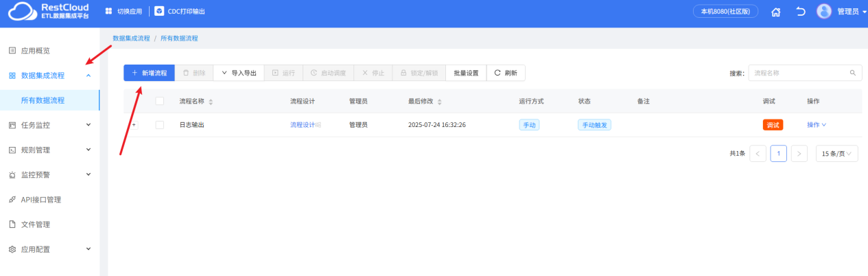
Task: Click the 手动 run mode tag
Action: coord(529,125)
